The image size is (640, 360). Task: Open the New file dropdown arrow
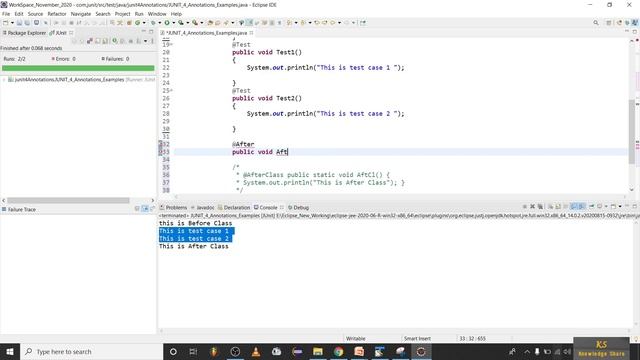point(12,23)
